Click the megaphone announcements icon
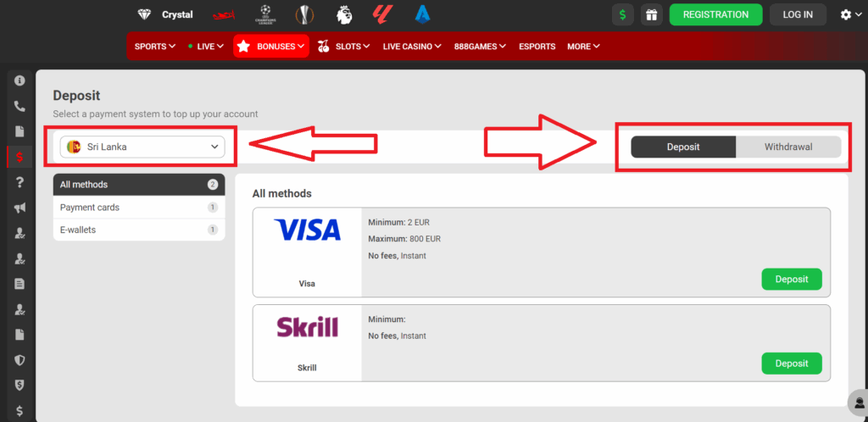The image size is (868, 422). pos(20,208)
